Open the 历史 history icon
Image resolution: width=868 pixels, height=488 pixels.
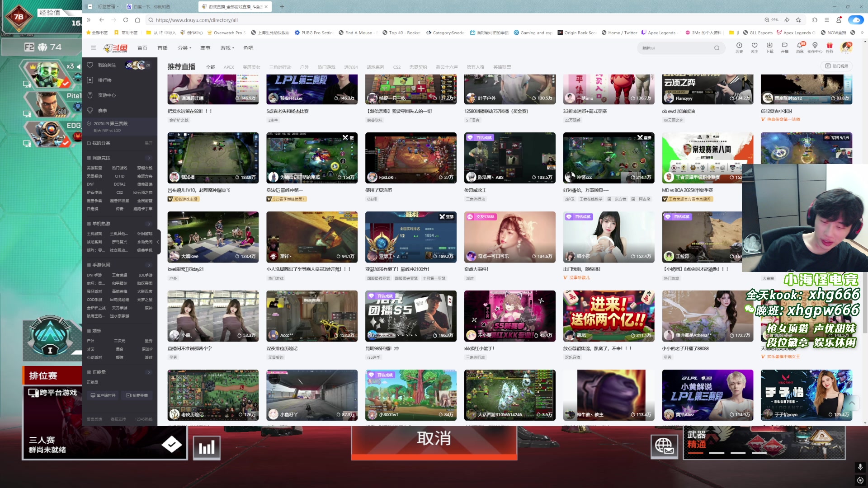click(x=739, y=47)
